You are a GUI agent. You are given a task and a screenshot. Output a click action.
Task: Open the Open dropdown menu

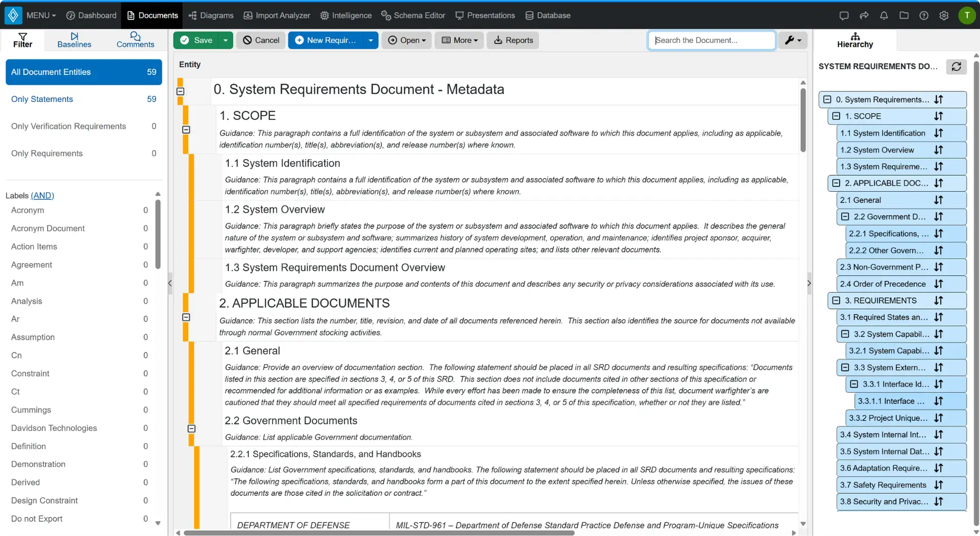click(x=407, y=40)
